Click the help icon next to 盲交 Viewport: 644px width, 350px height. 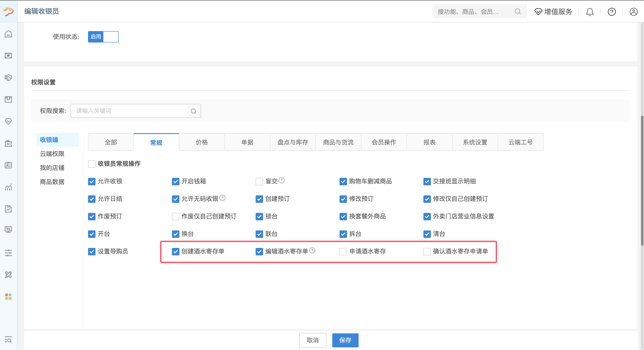pyautogui.click(x=281, y=180)
